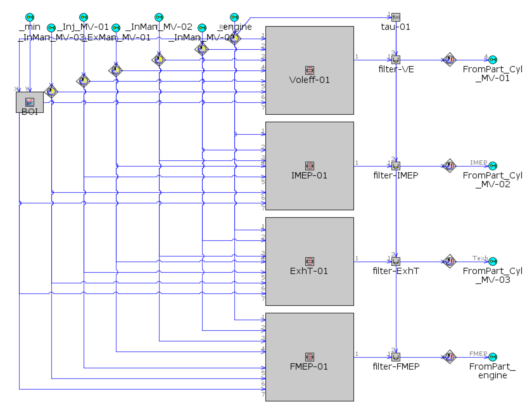
Task: Select the filter-IMEP block icon
Action: [396, 166]
